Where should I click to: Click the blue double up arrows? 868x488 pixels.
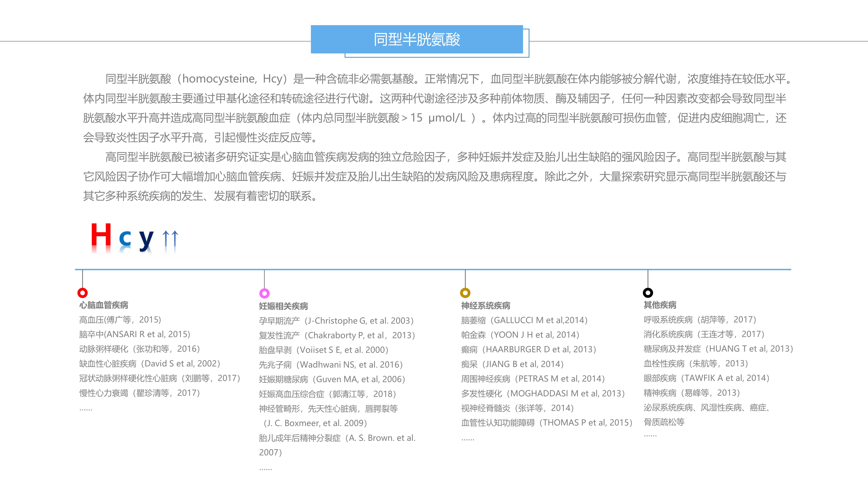click(x=170, y=238)
